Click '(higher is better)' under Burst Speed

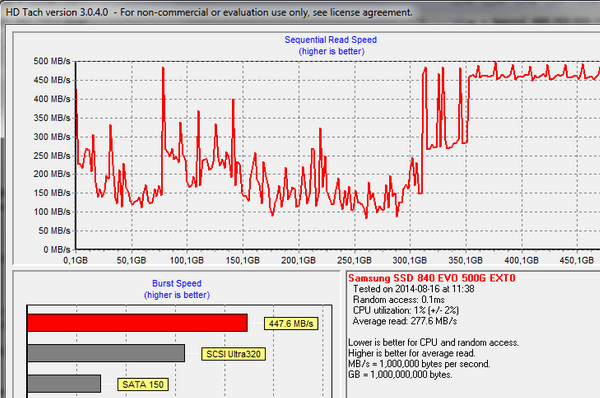[177, 295]
